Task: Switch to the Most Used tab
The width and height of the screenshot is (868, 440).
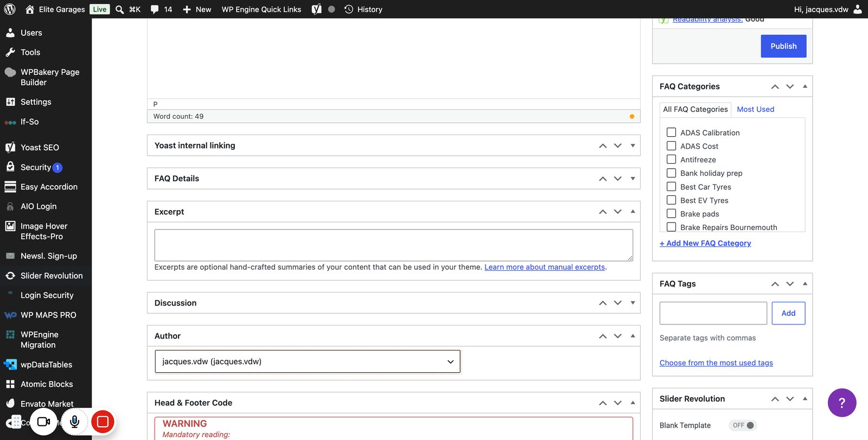Action: point(756,109)
